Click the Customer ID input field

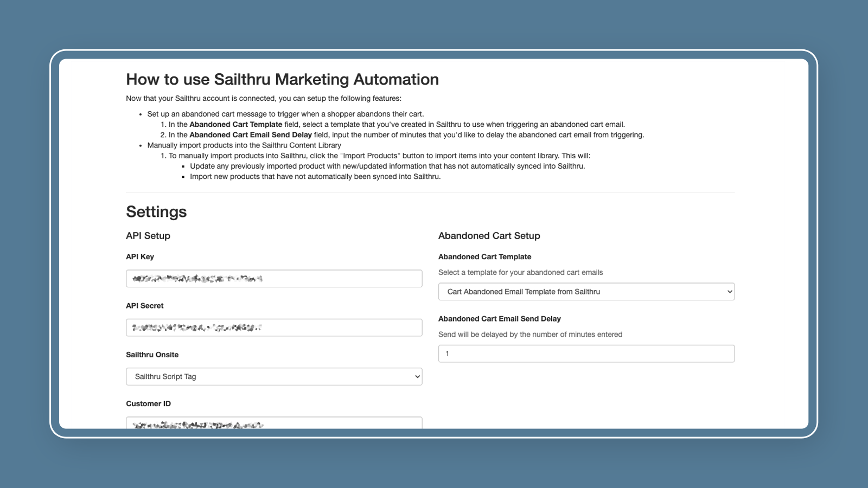pyautogui.click(x=274, y=423)
